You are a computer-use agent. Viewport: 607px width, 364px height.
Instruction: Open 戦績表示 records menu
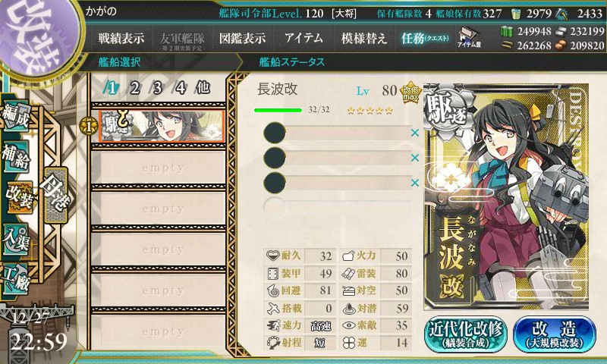pyautogui.click(x=121, y=38)
